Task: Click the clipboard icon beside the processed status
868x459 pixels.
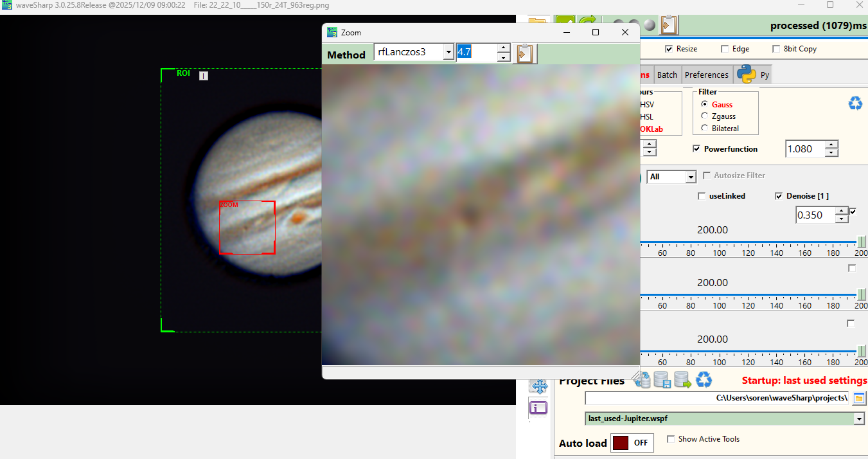Action: tap(669, 25)
